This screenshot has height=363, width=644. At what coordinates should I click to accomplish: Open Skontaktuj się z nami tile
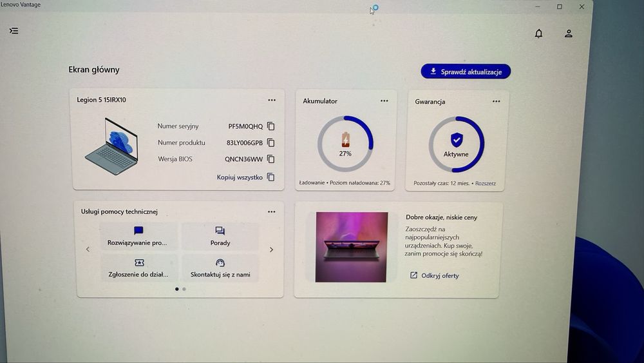[220, 268]
